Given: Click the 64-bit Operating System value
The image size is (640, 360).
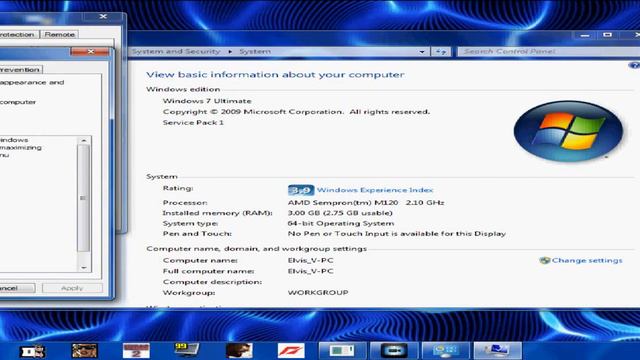Looking at the screenshot, I should click(341, 224).
